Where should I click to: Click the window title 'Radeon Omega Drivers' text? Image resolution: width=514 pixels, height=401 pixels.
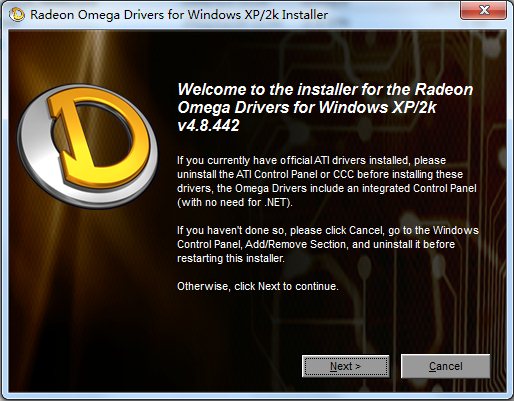[179, 15]
